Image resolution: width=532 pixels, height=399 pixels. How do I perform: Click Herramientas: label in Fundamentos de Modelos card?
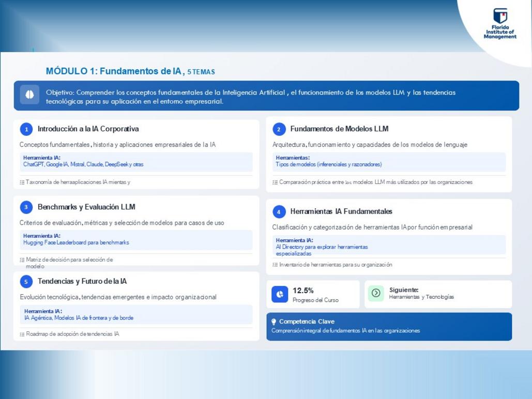tap(293, 158)
